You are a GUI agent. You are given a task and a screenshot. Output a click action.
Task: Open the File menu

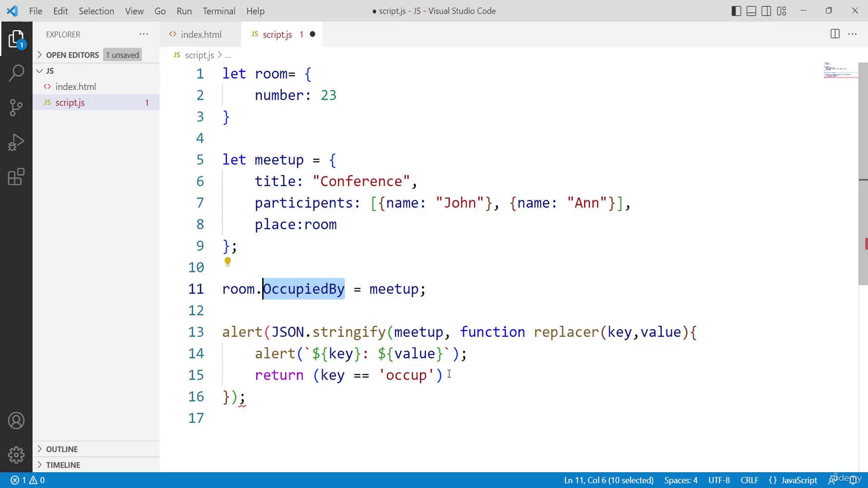point(36,11)
